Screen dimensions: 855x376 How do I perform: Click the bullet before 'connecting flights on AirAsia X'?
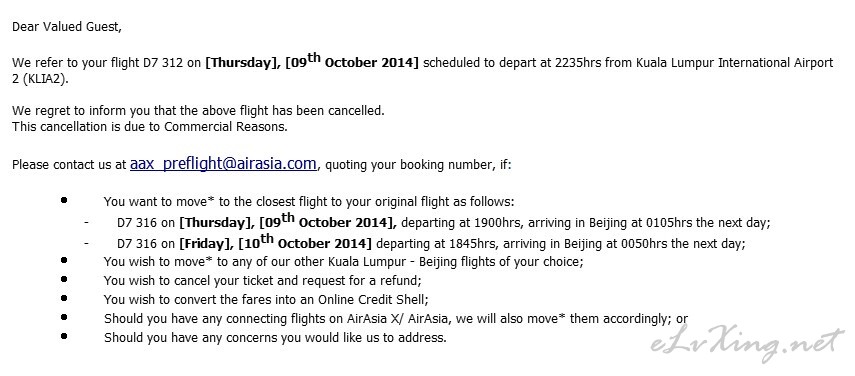pyautogui.click(x=64, y=317)
